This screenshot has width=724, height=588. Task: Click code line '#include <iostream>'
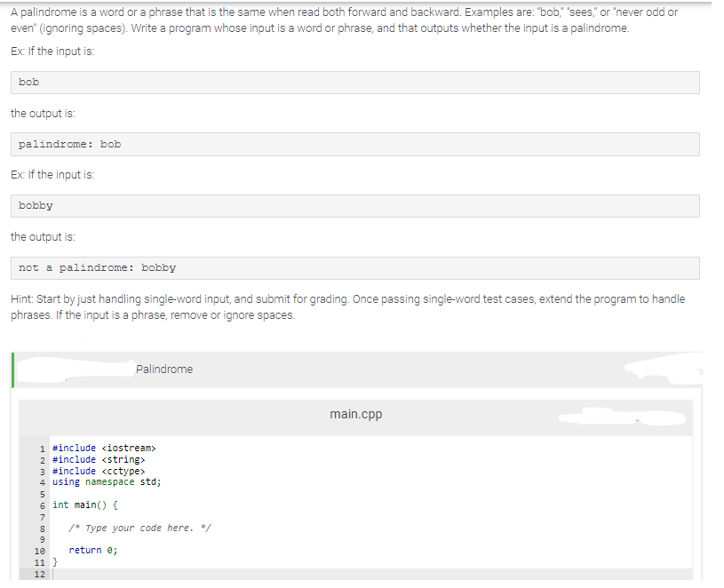pyautogui.click(x=104, y=449)
